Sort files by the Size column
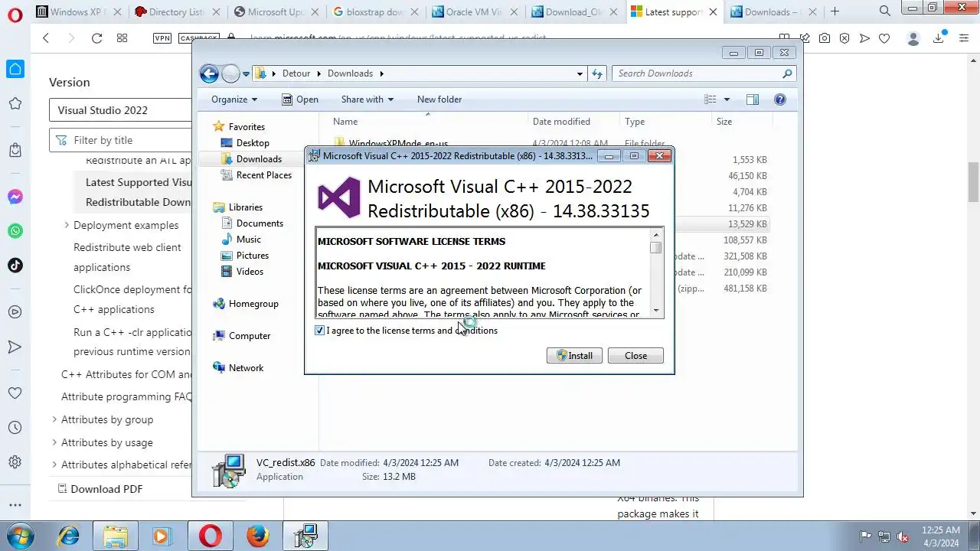Screen dimensions: 980x551 pos(741,122)
